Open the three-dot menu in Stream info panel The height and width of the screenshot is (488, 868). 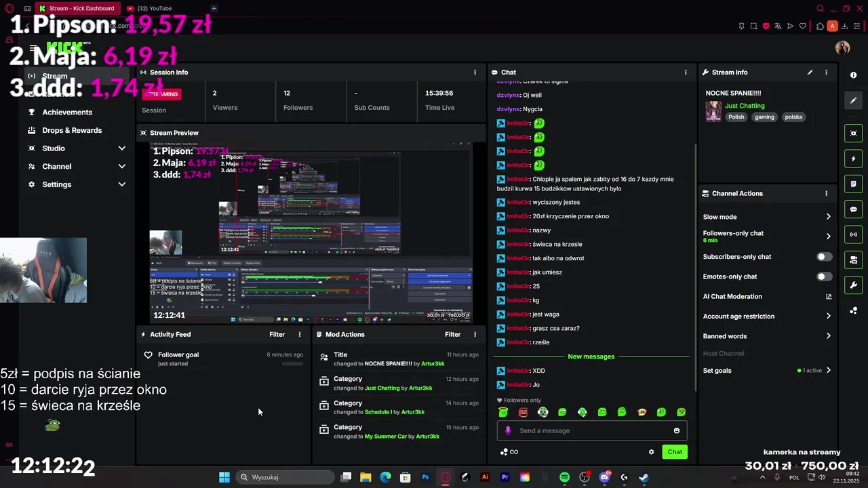point(826,73)
